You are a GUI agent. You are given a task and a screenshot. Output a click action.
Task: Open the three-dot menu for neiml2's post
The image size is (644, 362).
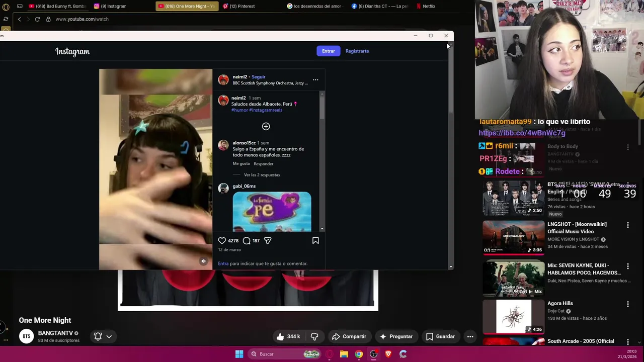(315, 79)
